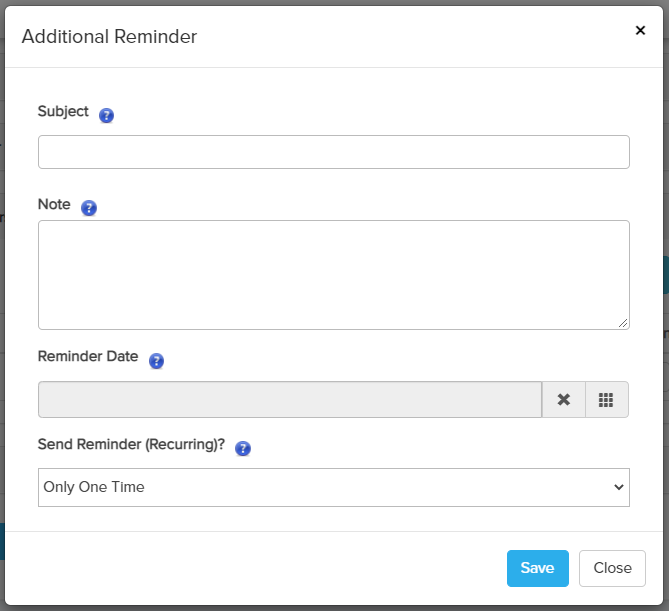Focus the Subject text field

pos(333,152)
